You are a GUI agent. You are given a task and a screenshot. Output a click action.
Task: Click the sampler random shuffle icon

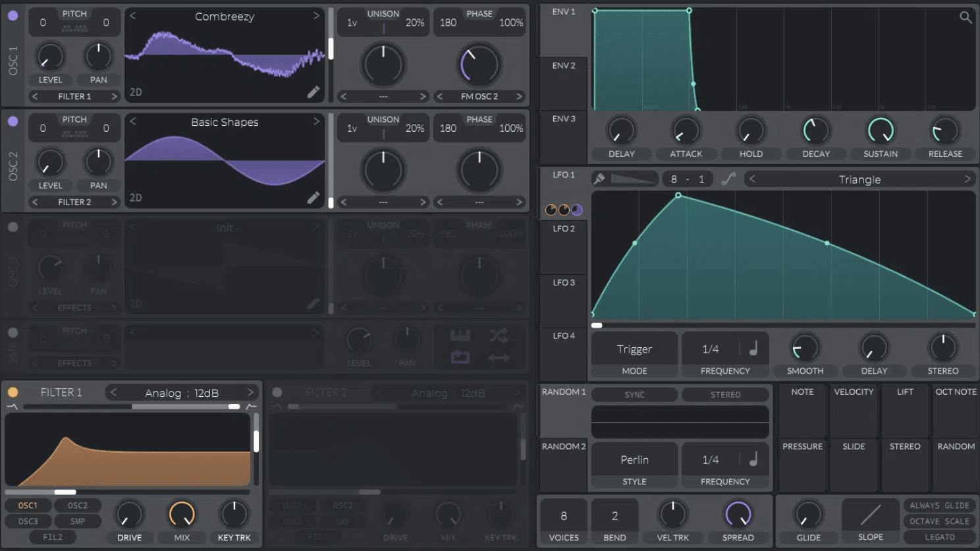[x=499, y=335]
